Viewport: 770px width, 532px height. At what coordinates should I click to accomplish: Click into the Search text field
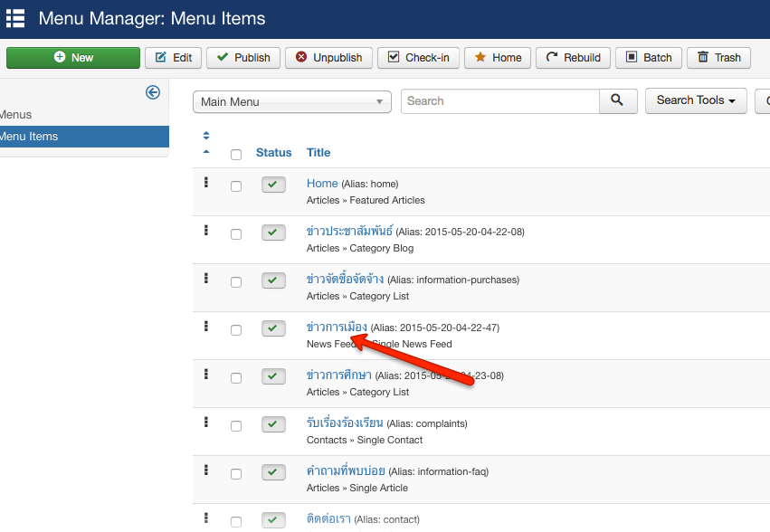[x=499, y=101]
